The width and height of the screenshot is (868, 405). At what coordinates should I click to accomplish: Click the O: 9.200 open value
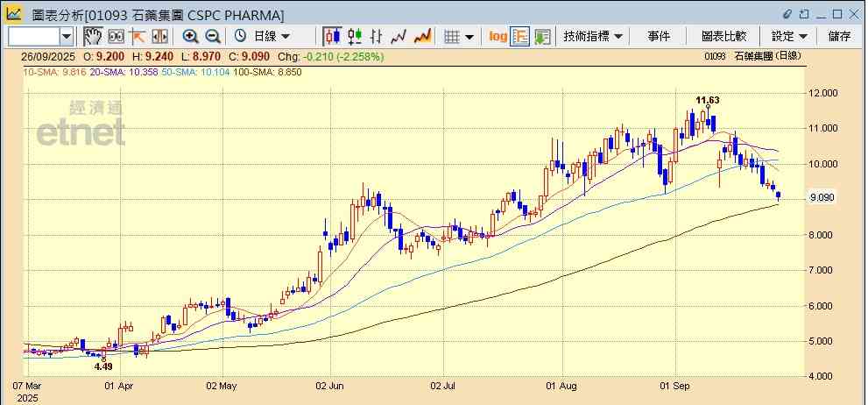click(104, 56)
